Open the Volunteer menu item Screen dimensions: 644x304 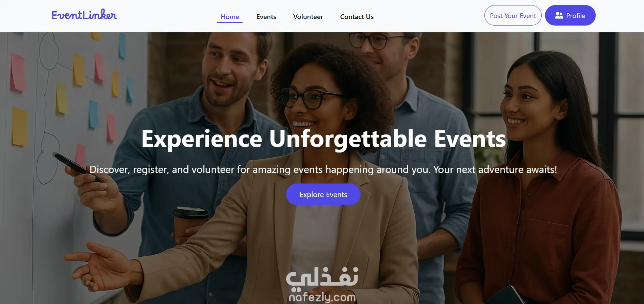tap(308, 17)
